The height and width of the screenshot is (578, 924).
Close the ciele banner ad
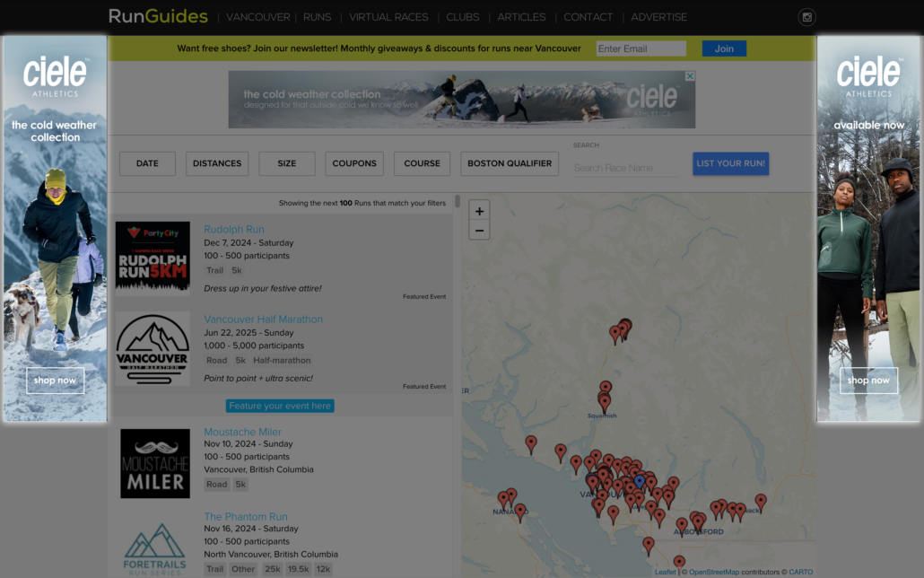tap(690, 76)
